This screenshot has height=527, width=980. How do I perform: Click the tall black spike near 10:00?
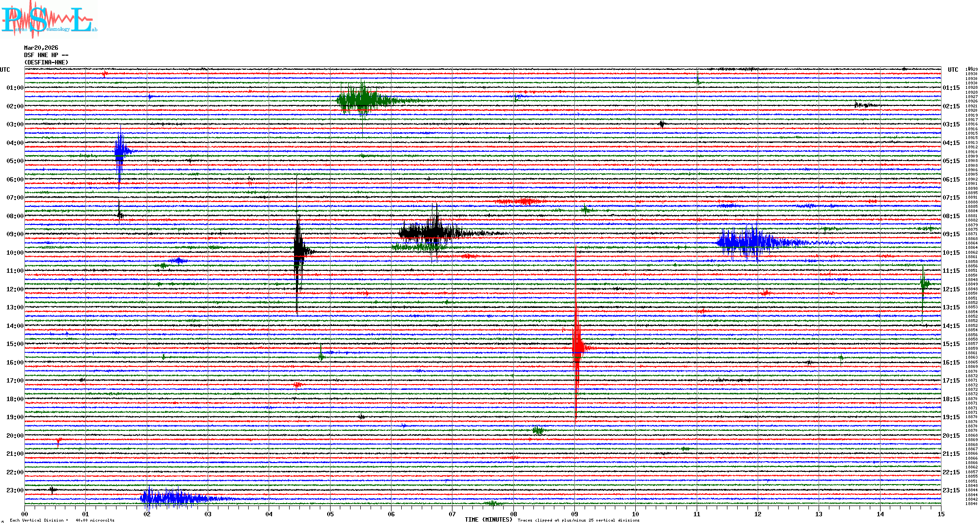tap(297, 251)
